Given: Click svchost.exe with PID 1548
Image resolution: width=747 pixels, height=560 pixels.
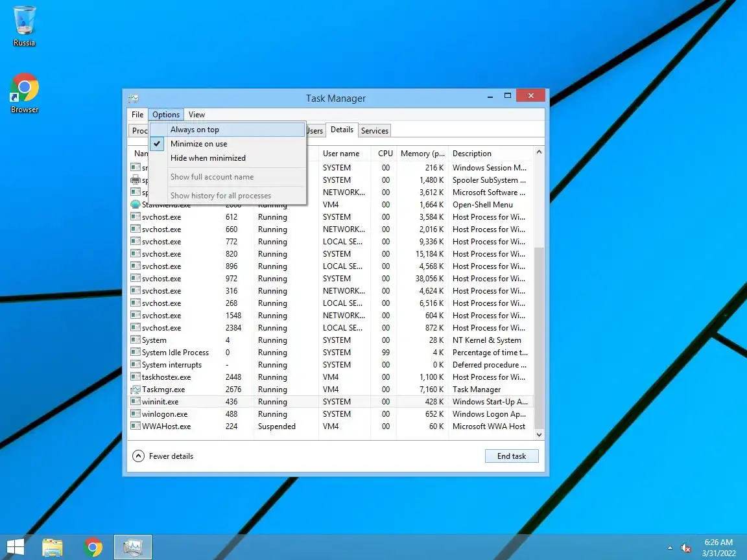Looking at the screenshot, I should (x=161, y=316).
